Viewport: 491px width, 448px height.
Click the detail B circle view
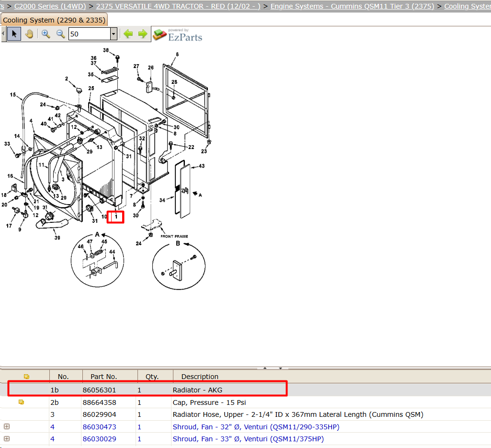point(179,266)
